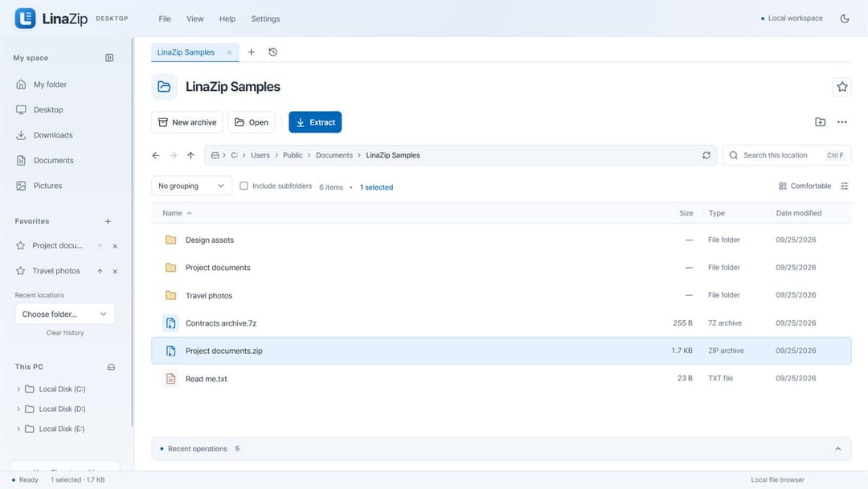Screen dimensions: 868x489
Task: Switch to LinaZip Samples tab
Action: tap(186, 52)
